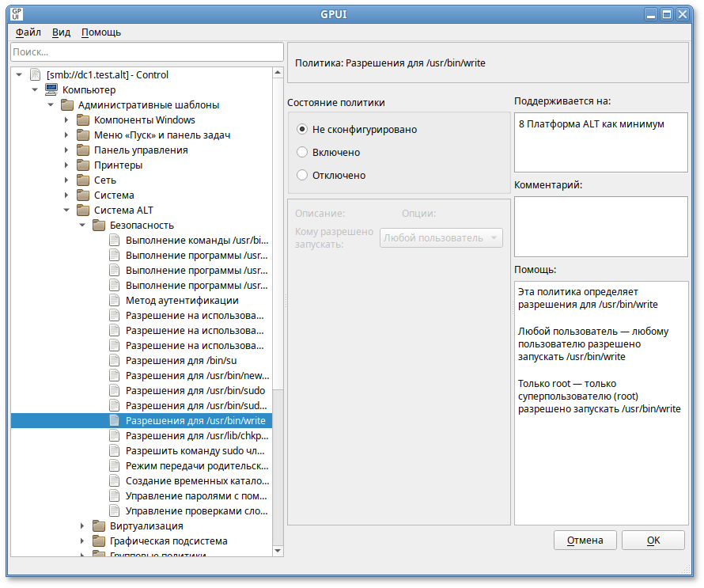This screenshot has width=704, height=588.
Task: Open the Файл menu
Action: [28, 32]
